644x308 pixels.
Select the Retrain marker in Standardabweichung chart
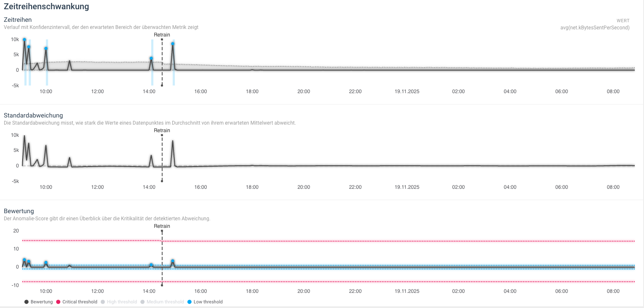162,131
